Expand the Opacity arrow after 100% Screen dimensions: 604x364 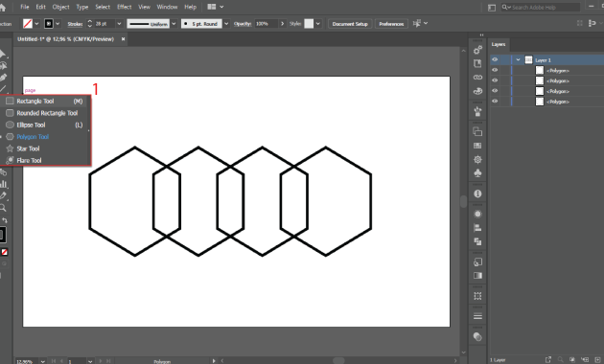pyautogui.click(x=283, y=24)
